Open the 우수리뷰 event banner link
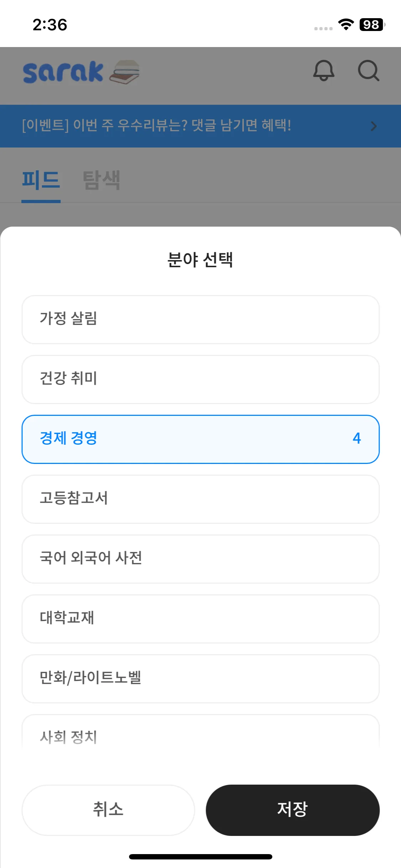401x868 pixels. (157, 126)
